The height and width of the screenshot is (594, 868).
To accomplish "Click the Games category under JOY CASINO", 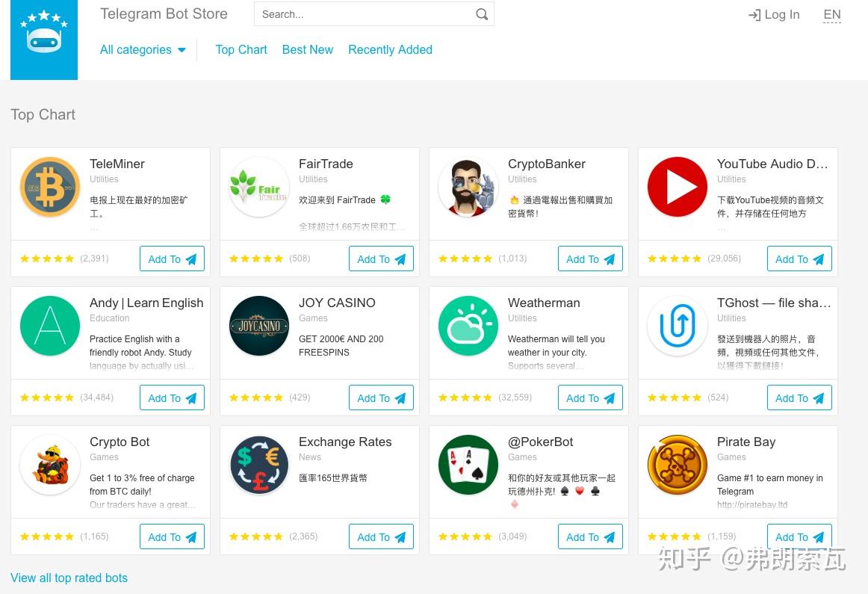I will pyautogui.click(x=313, y=318).
